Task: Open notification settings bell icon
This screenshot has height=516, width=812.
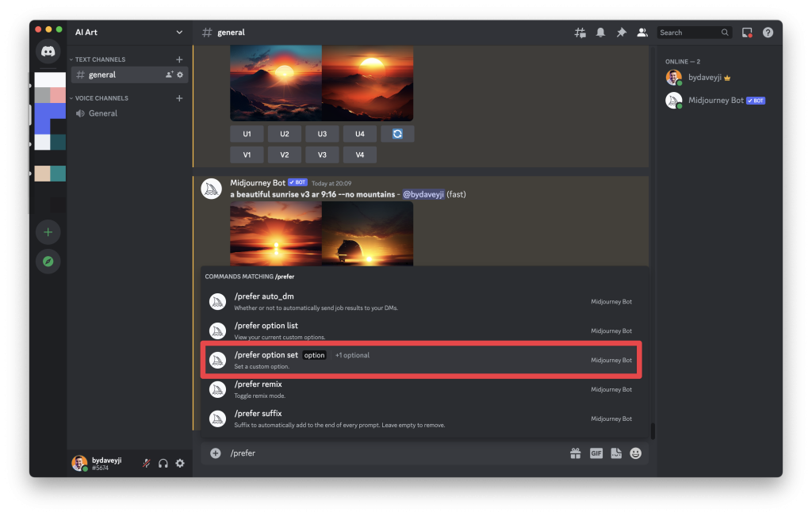Action: click(x=601, y=32)
